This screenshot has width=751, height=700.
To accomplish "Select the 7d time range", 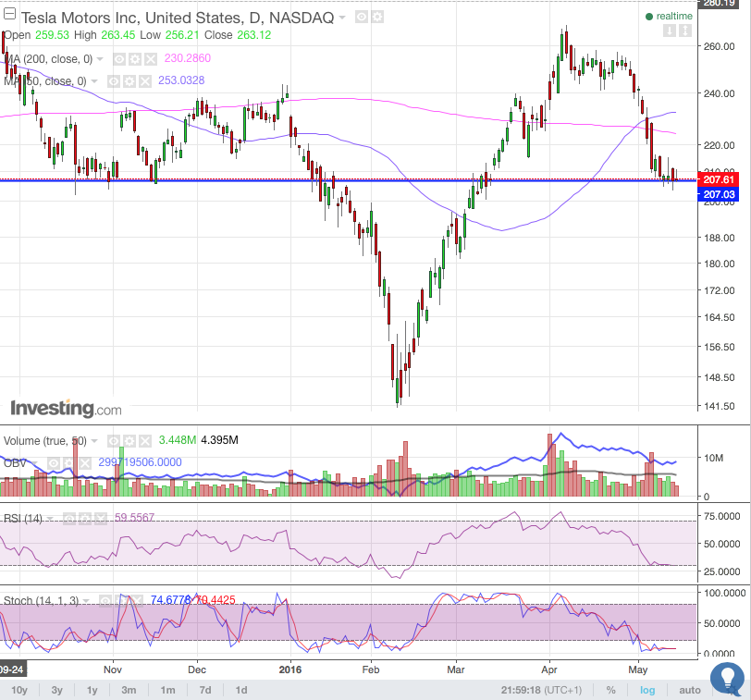I will 205,690.
